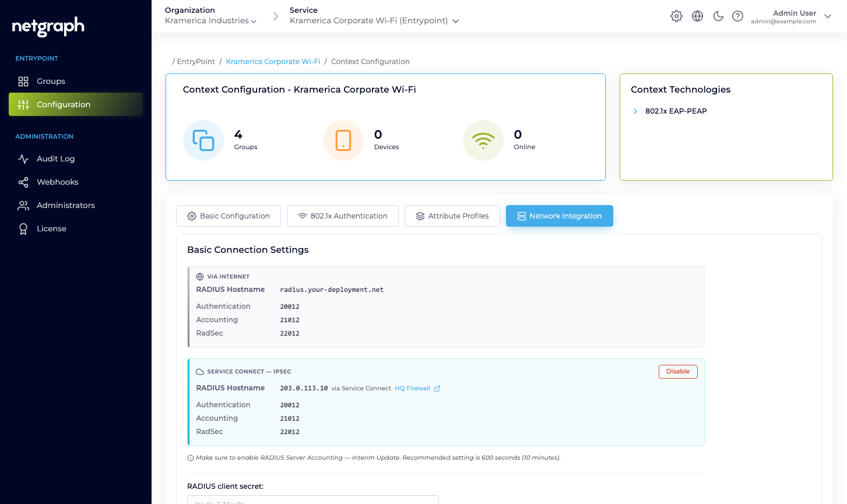Click the 203.0.113.10 RADIUS hostname
Viewport: 847px width, 504px height.
tap(304, 388)
